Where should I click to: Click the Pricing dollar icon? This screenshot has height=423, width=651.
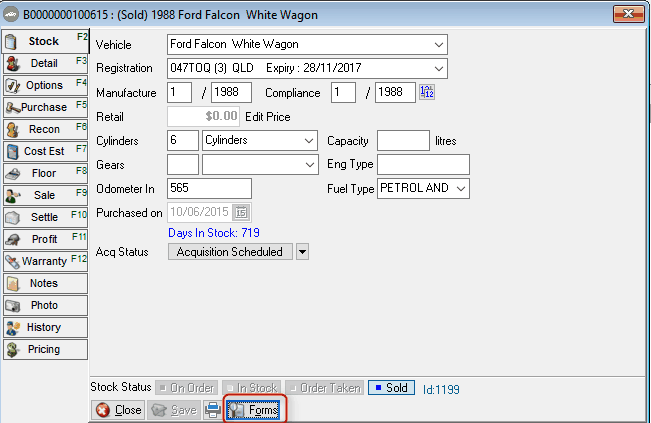(x=12, y=350)
